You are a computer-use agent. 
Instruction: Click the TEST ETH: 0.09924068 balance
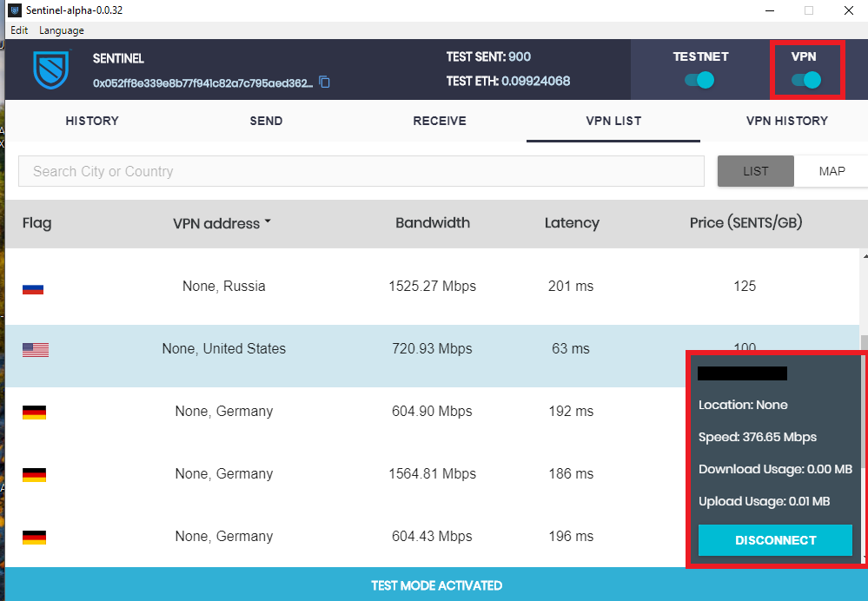click(508, 81)
